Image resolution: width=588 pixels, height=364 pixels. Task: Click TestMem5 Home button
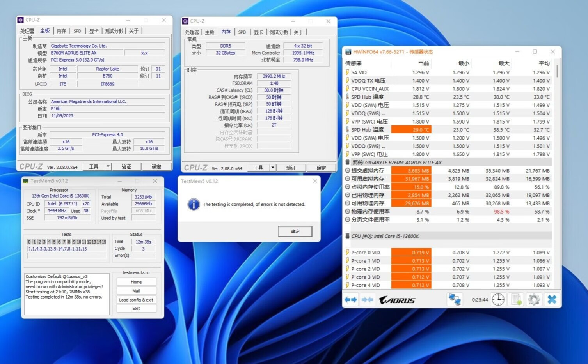136,282
